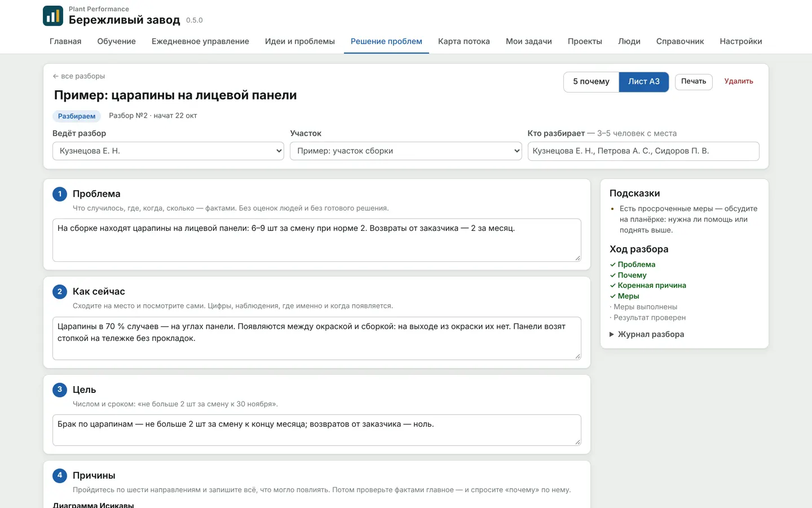Click the step 3 numbered circle badge

point(60,389)
